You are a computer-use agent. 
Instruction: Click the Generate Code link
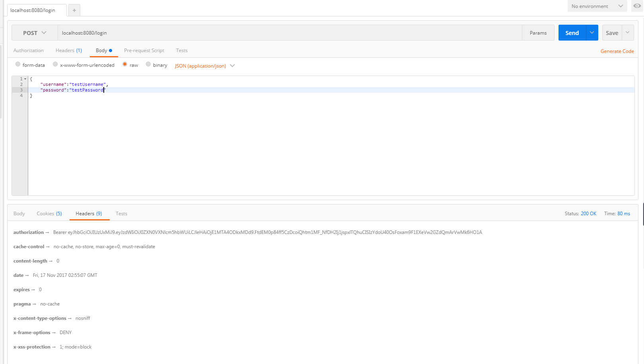617,51
